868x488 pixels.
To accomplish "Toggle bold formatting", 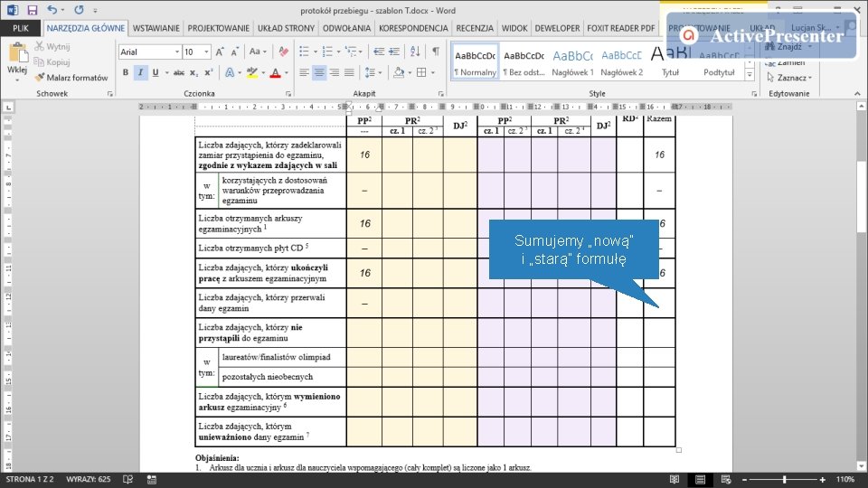I will [x=126, y=72].
